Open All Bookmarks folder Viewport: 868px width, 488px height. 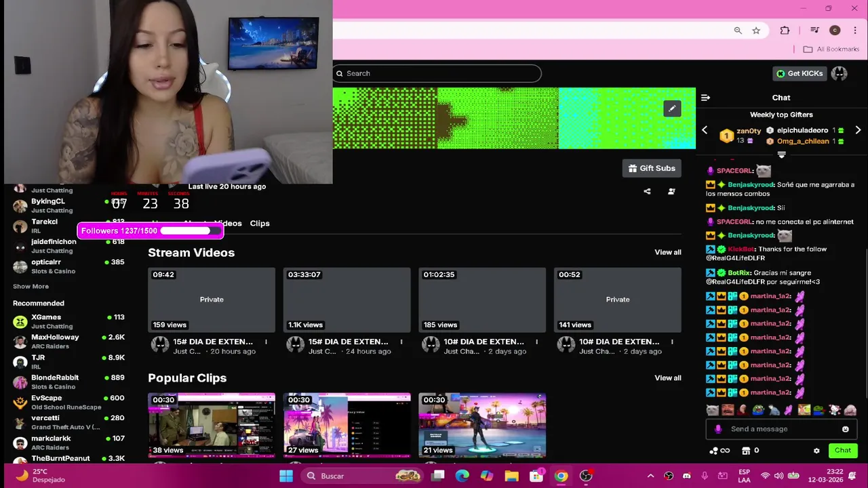tap(831, 49)
